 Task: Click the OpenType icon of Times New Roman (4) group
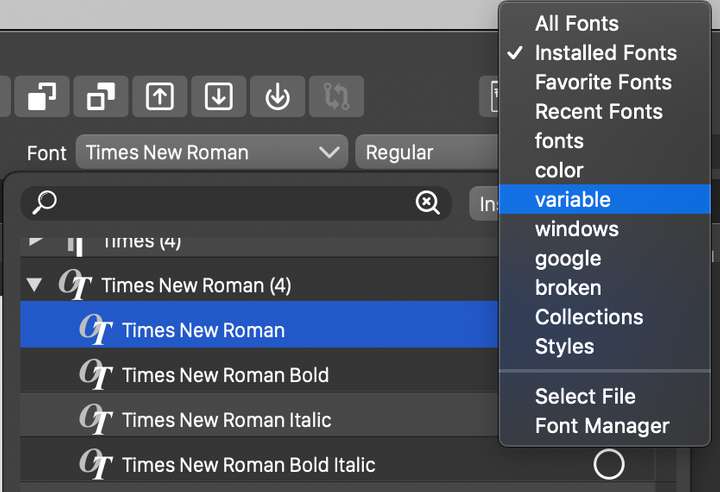(x=75, y=284)
